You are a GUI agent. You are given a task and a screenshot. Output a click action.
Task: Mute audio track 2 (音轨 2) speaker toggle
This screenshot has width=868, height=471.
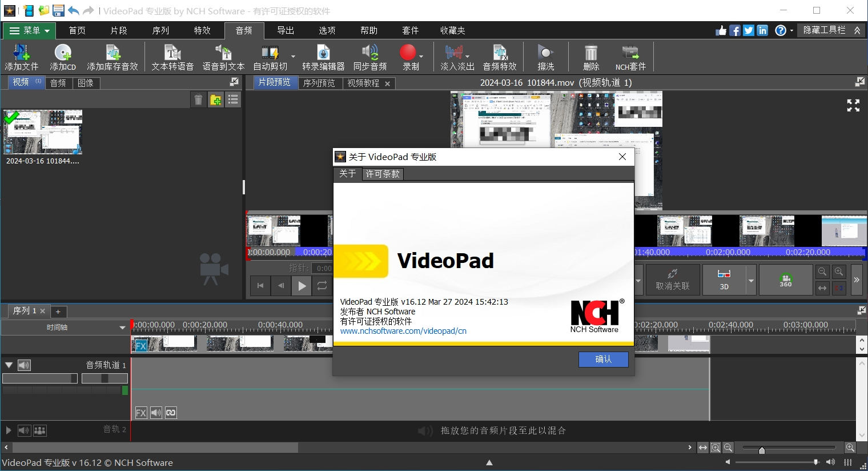tap(24, 430)
